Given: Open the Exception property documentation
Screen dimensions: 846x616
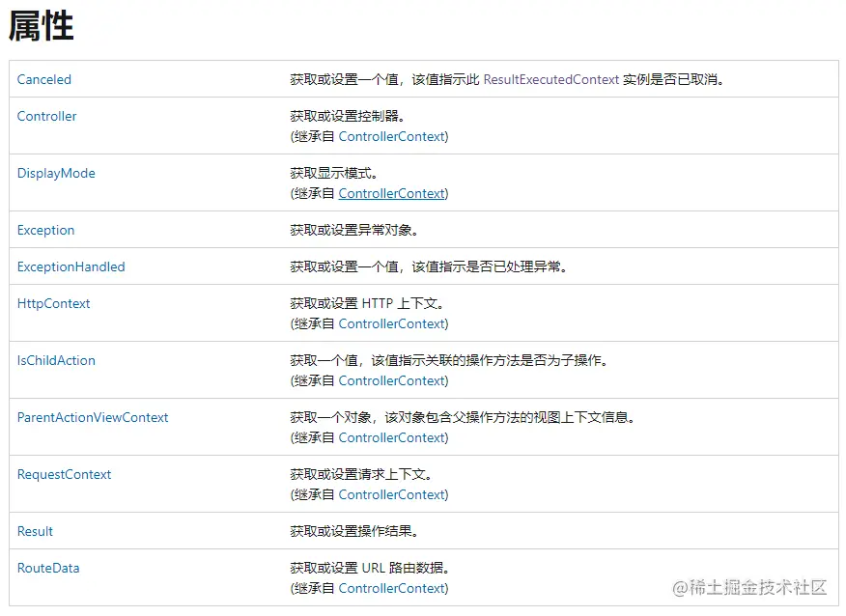Looking at the screenshot, I should (45, 230).
